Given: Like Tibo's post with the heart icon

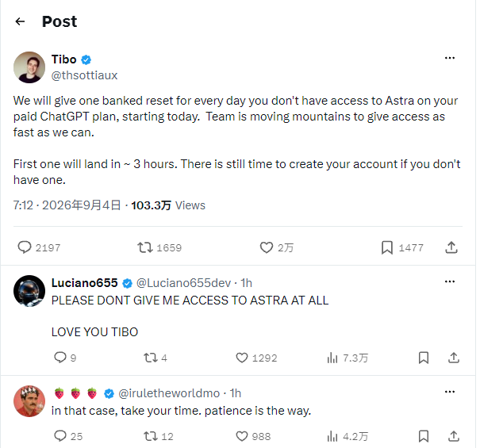Looking at the screenshot, I should 267,247.
